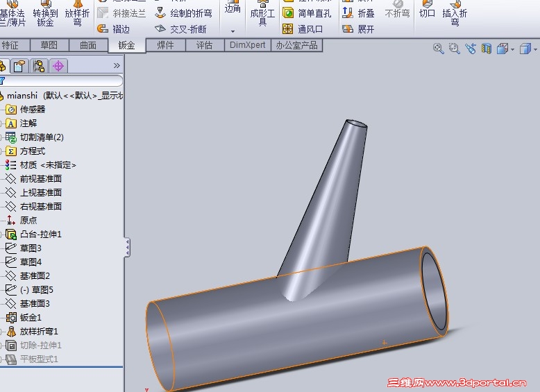
Task: Select the 注解 tree item
Action: tap(22, 123)
